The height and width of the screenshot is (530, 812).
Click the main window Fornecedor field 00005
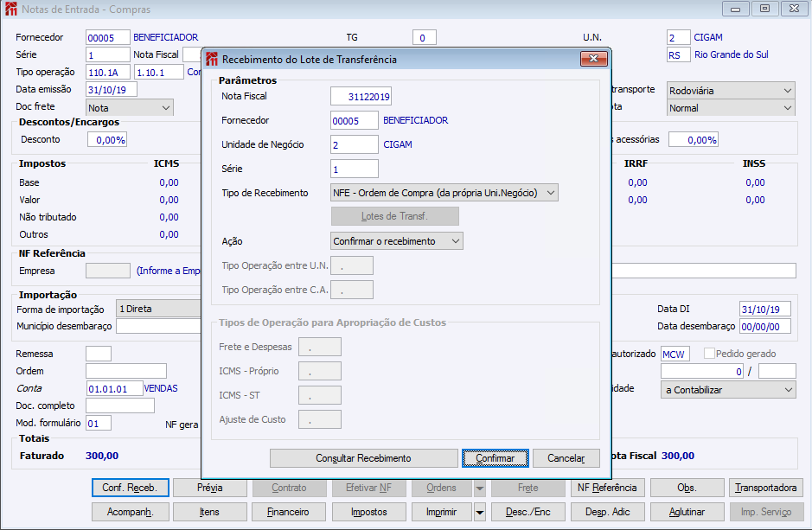click(108, 38)
